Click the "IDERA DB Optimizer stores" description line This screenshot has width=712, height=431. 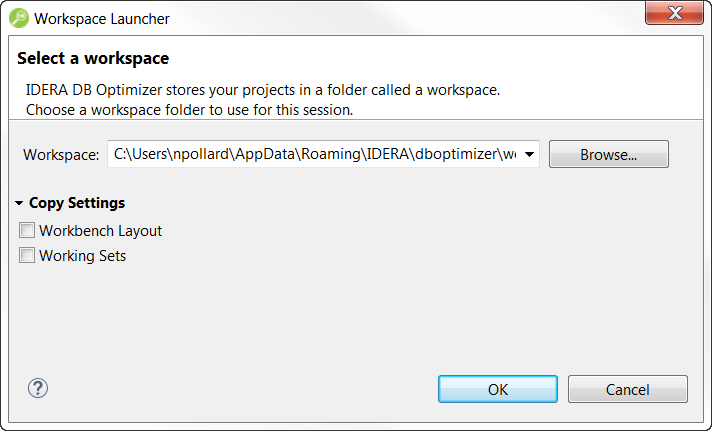[x=262, y=89]
